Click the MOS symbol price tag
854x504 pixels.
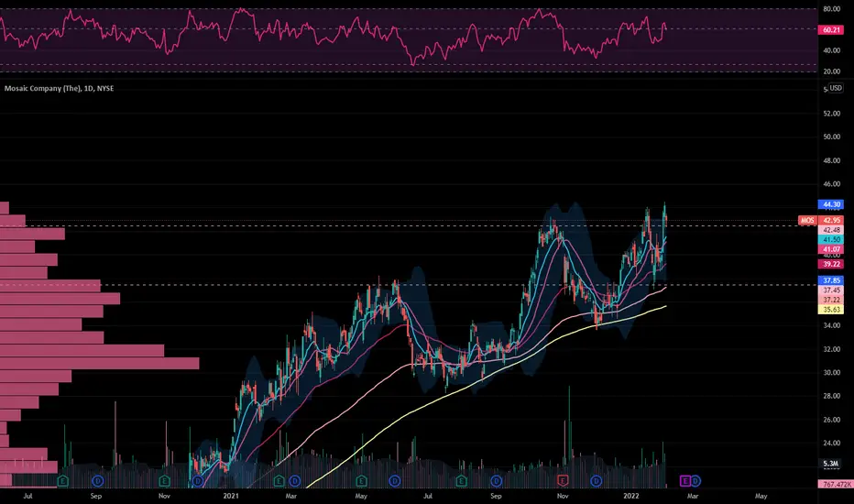click(807, 220)
